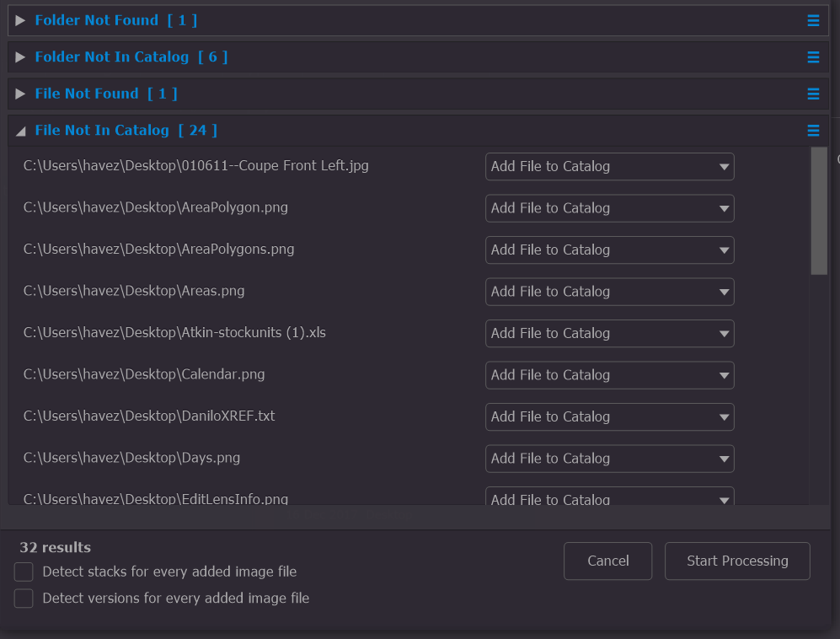
Task: Open action dropdown for Days.png
Action: [610, 459]
